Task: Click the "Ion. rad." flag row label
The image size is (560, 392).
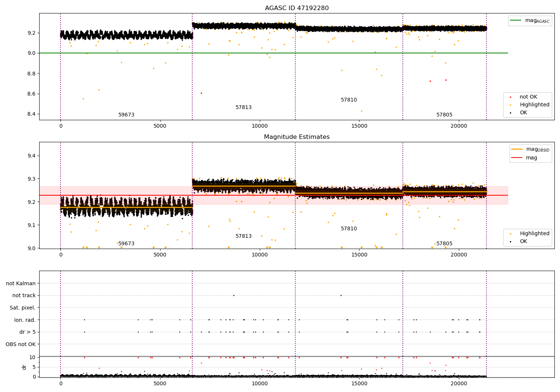Action: pos(25,320)
